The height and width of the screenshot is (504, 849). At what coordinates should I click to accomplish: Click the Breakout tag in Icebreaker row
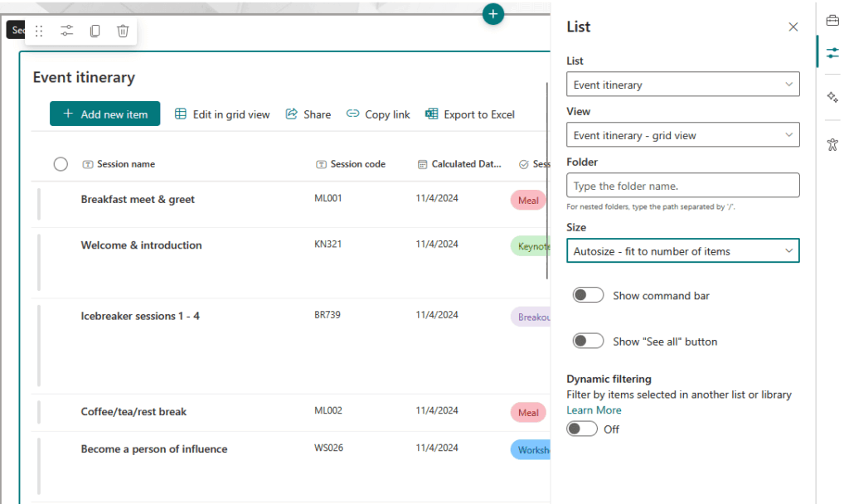pyautogui.click(x=531, y=317)
